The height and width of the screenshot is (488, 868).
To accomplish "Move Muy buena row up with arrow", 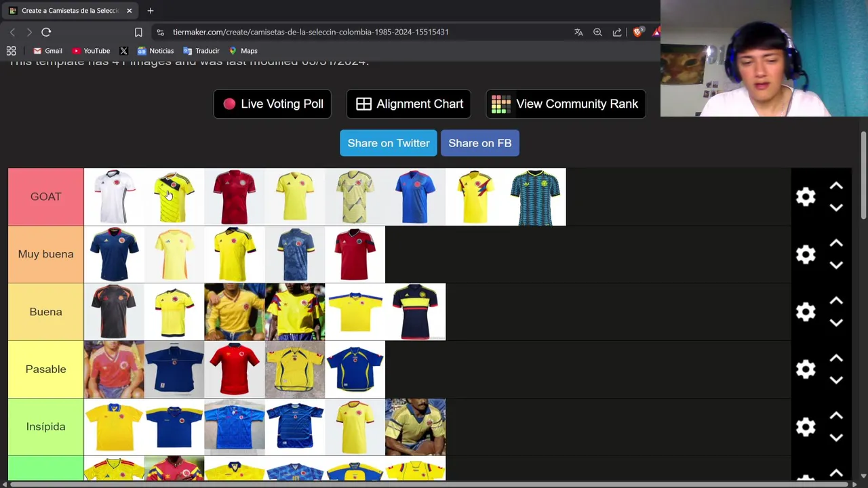I will click(836, 243).
